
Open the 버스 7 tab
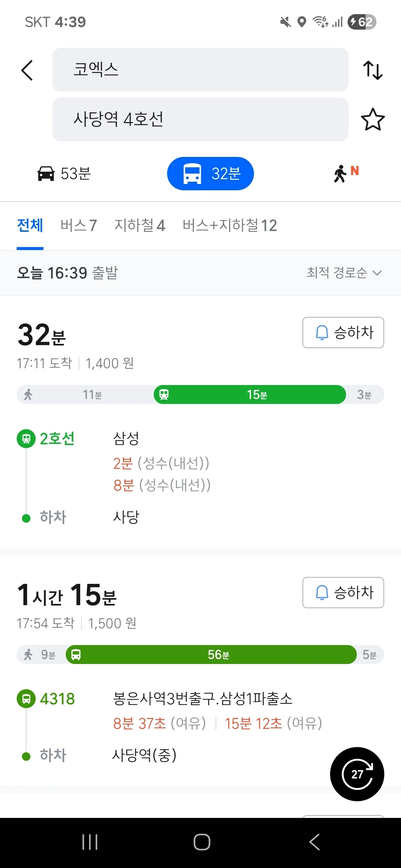tap(79, 226)
